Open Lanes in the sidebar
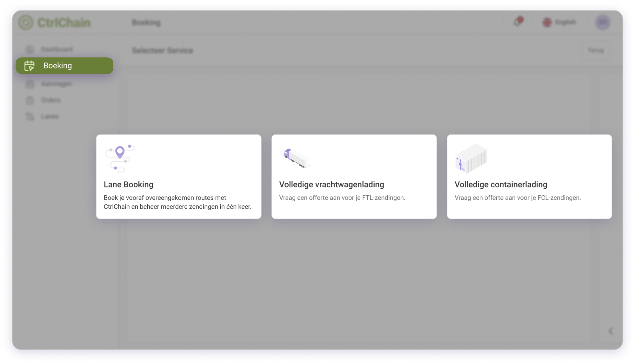 point(50,116)
